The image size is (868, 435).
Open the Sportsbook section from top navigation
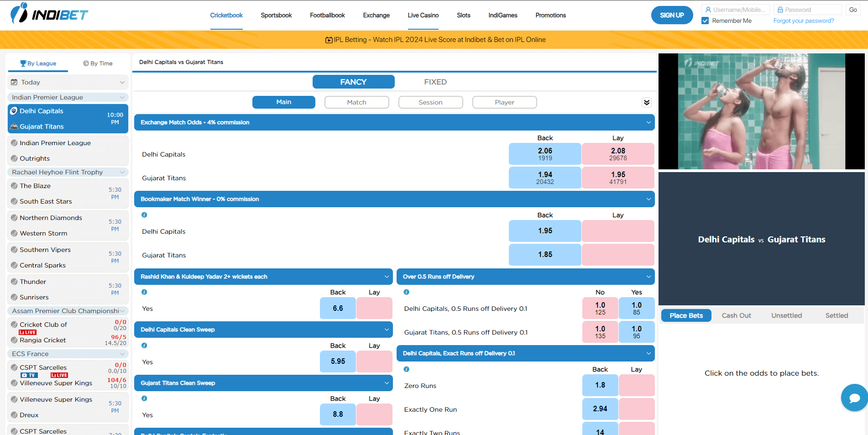pos(276,15)
